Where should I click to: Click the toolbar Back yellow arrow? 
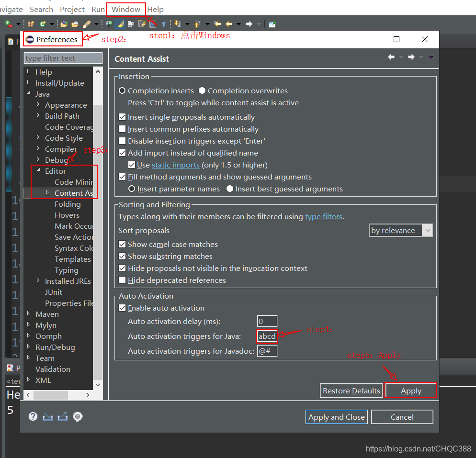tap(229, 23)
